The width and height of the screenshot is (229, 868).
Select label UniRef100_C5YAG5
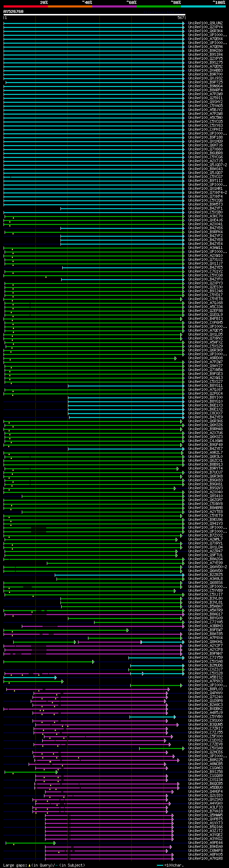pos(205,106)
